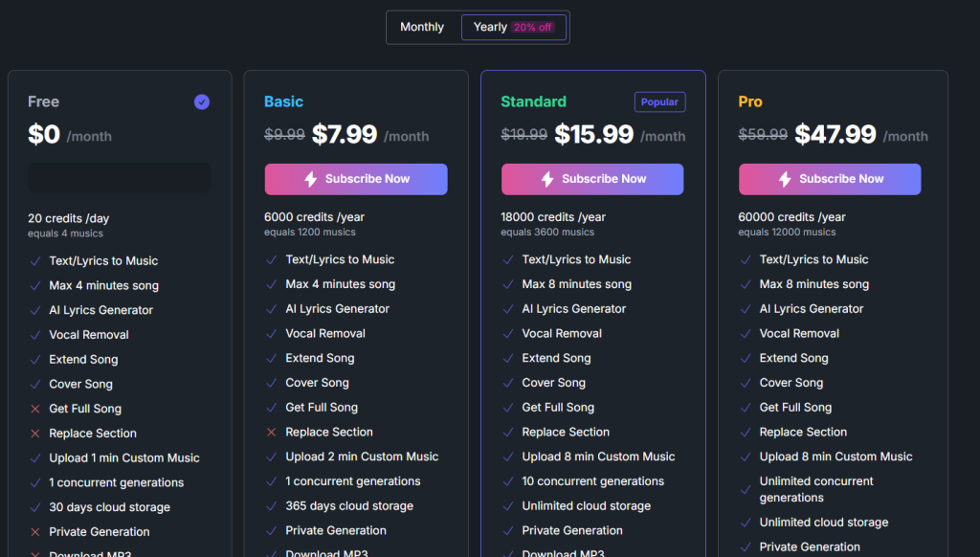Click the Popular badge on Standard
Viewport: 980px width, 557px height.
pos(659,102)
